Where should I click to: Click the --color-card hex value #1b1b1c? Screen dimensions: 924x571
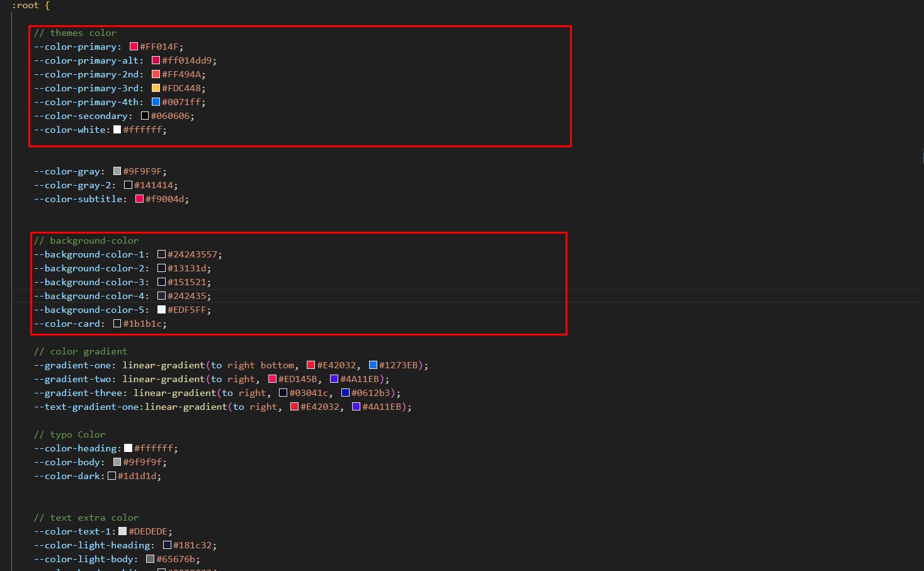pos(144,324)
